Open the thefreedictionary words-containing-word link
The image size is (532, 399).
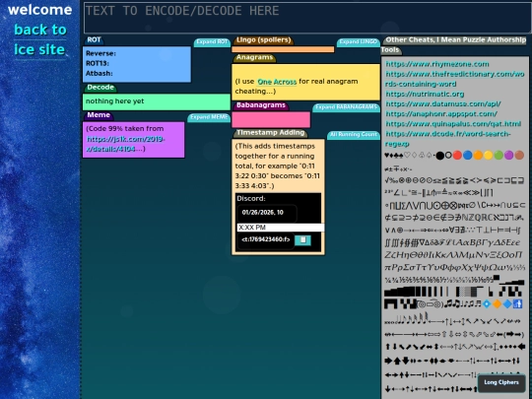(455, 79)
